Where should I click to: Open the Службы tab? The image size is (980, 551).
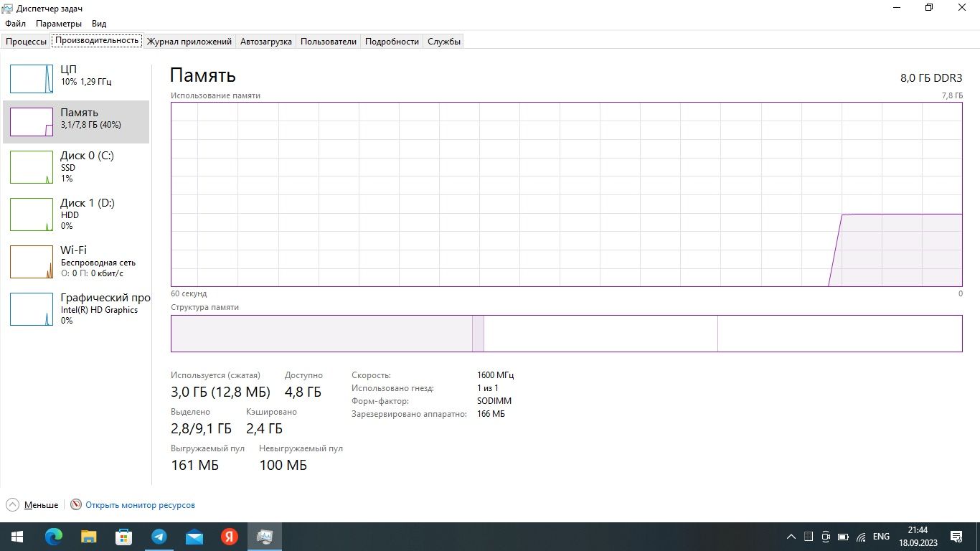click(444, 42)
